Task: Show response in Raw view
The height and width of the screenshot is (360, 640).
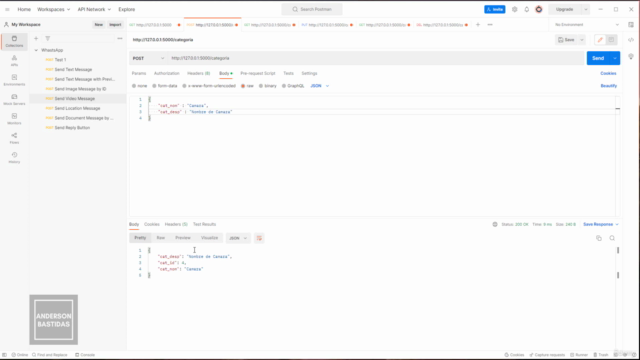Action: click(160, 238)
